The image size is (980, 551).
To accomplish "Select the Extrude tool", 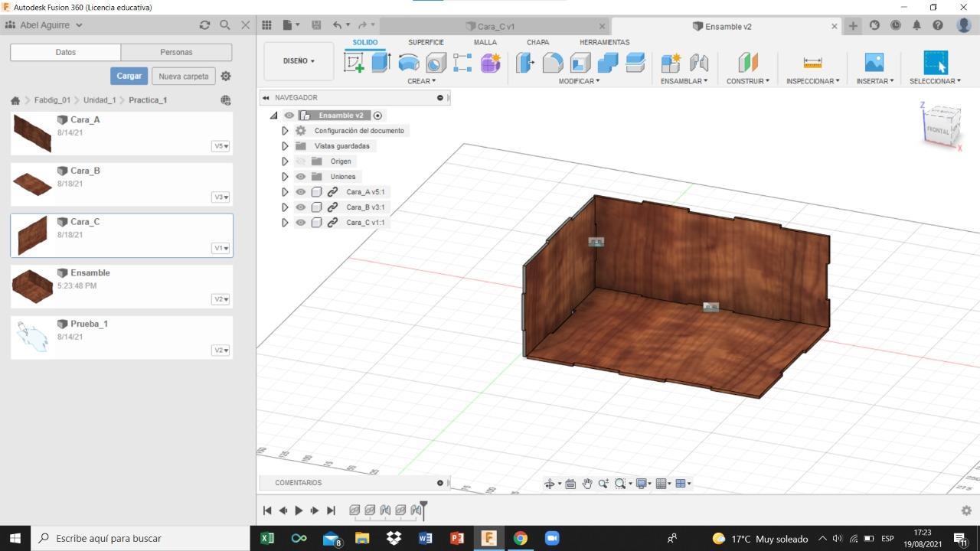I will pos(381,63).
